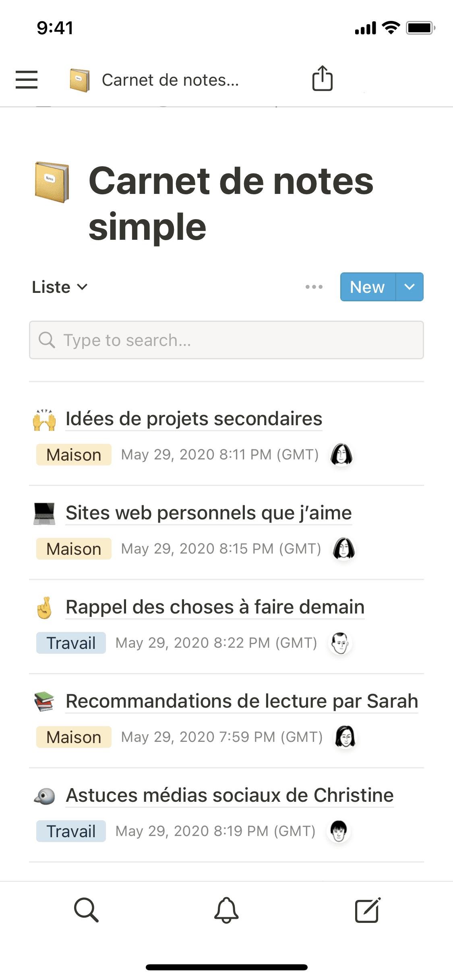Tap the compose new page icon
This screenshot has height=980, width=453.
[x=367, y=910]
